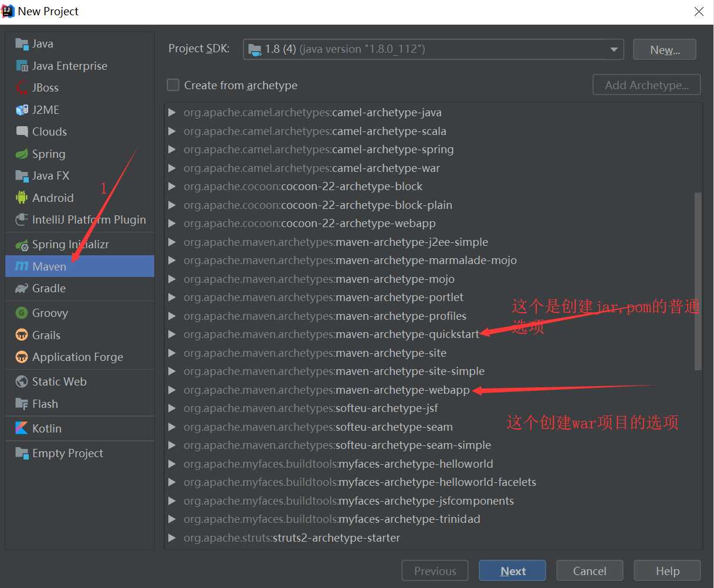714x588 pixels.
Task: Select Spring project type
Action: pos(80,154)
